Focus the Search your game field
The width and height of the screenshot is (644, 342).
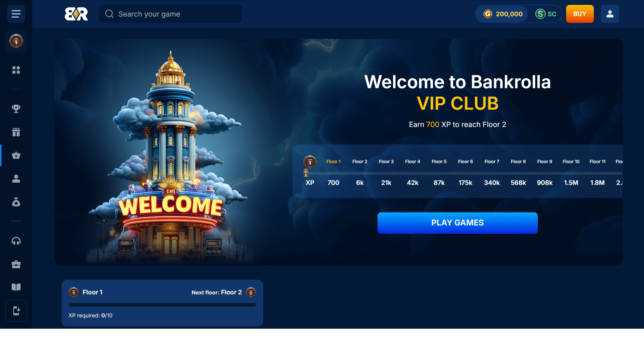tap(170, 14)
